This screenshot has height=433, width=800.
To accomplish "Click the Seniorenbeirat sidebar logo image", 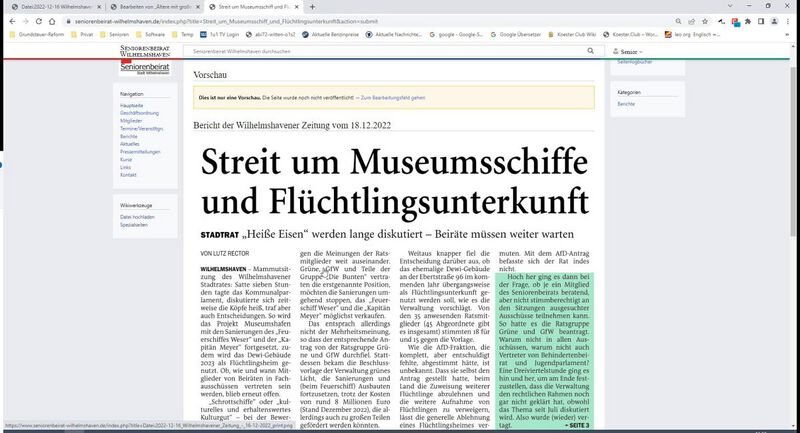I will tap(145, 67).
